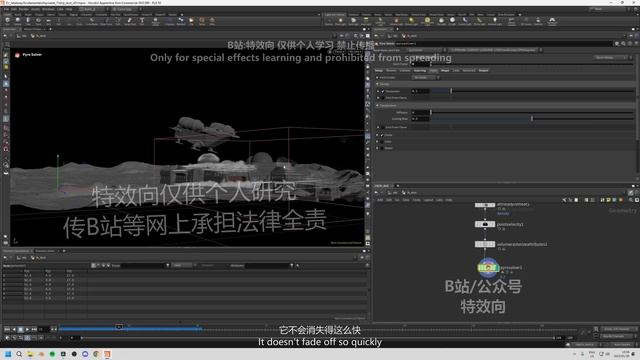Open the network editor Layout menu

click(x=428, y=200)
